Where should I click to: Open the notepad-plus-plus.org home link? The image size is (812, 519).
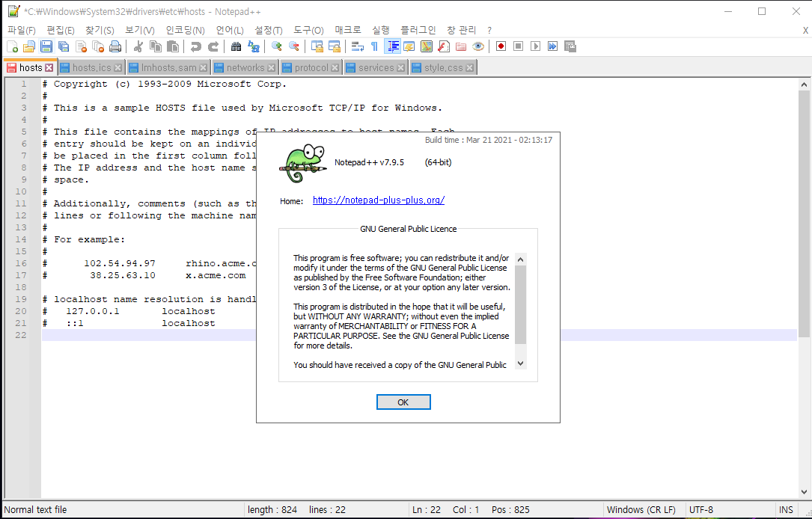(x=379, y=200)
